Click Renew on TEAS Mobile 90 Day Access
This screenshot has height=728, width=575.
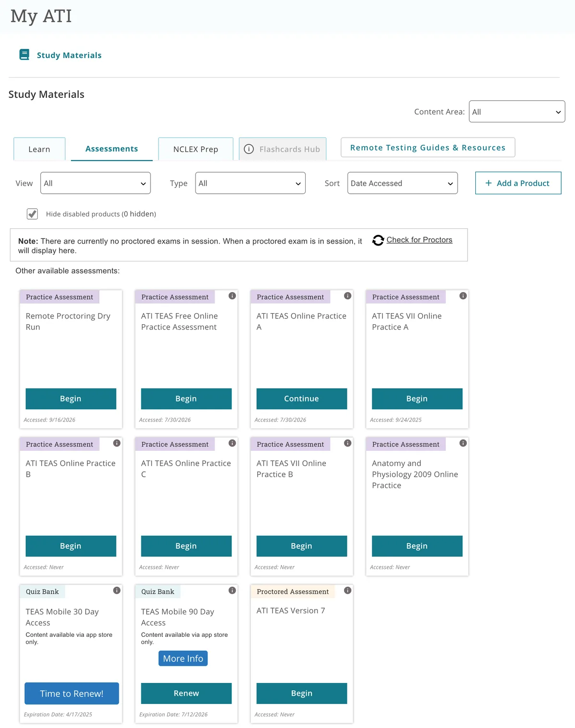point(186,693)
